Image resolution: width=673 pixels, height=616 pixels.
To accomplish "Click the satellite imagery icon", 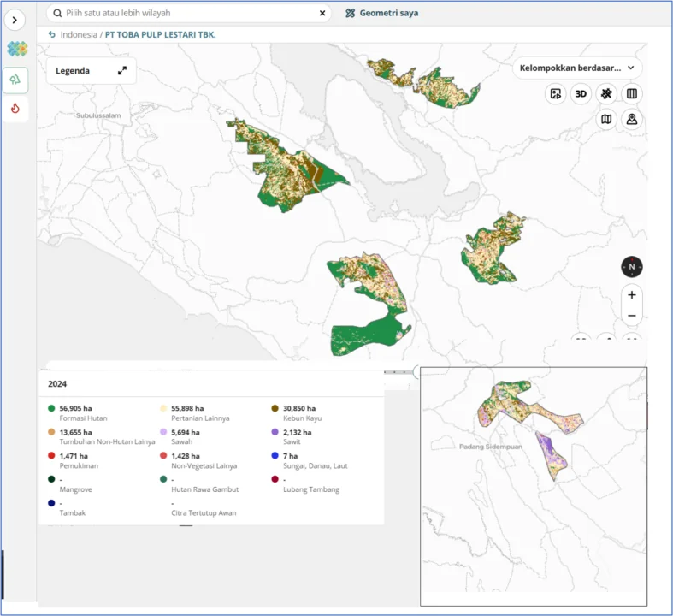I will point(606,93).
